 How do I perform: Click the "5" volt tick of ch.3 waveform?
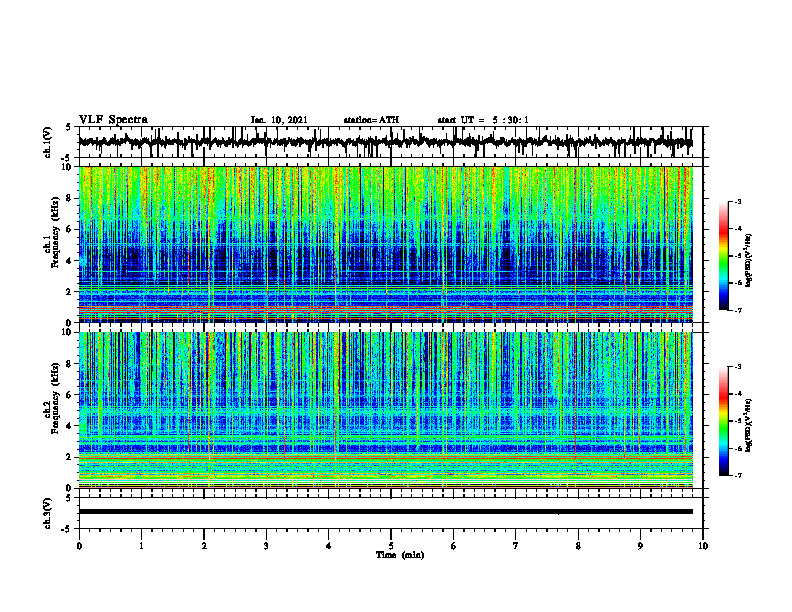click(69, 498)
